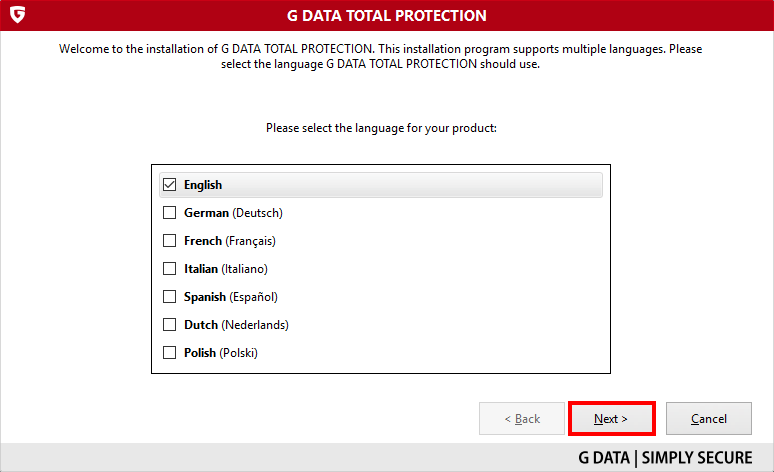Check the German (Deutsch) checkbox

point(169,213)
